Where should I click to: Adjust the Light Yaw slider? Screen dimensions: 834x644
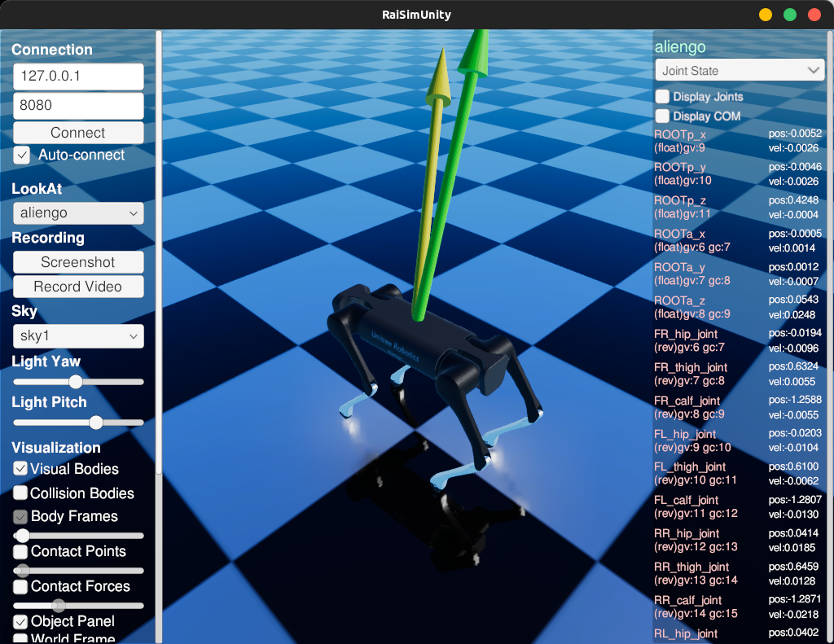[77, 381]
